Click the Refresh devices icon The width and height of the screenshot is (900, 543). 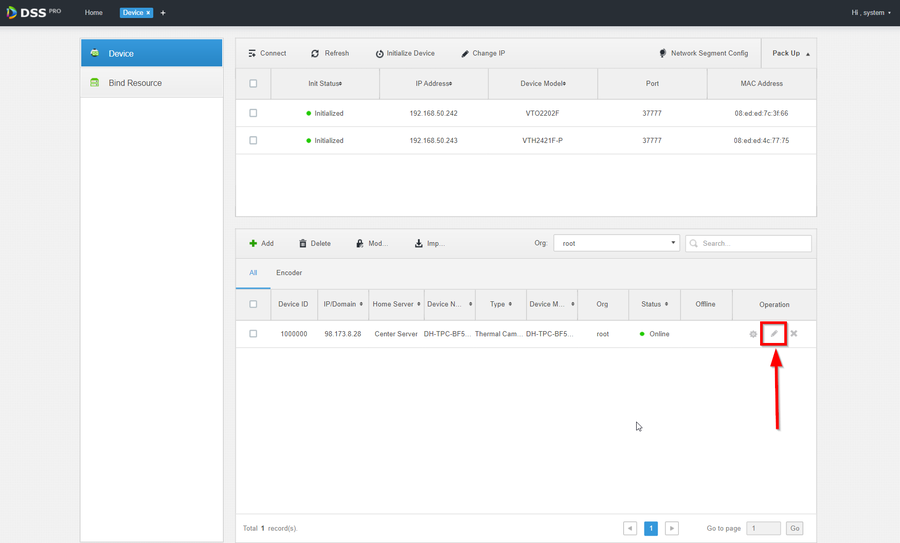point(315,53)
